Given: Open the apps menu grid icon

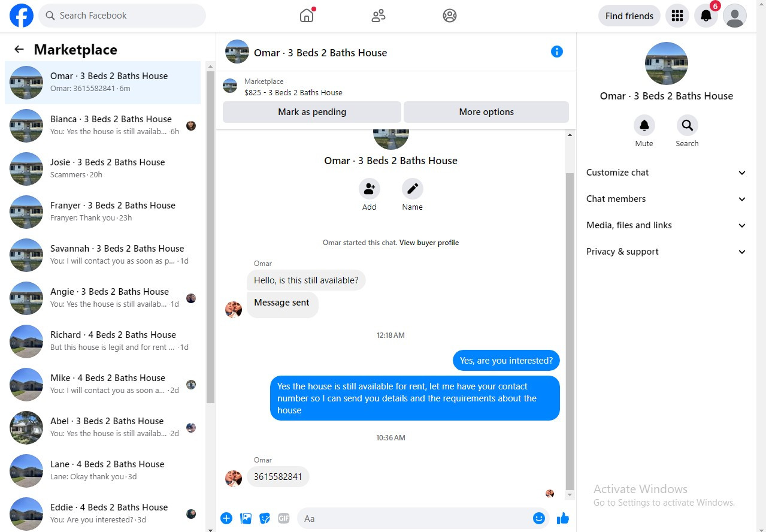Looking at the screenshot, I should (677, 16).
